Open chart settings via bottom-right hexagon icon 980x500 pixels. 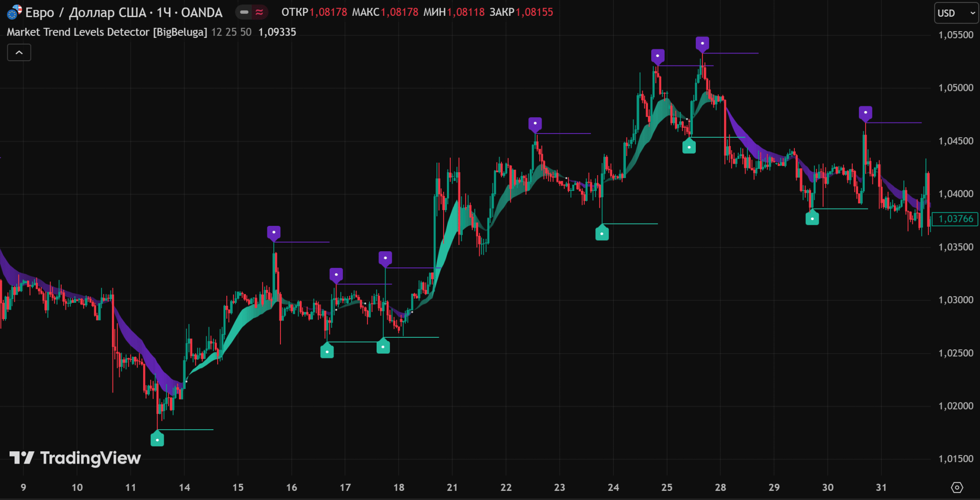(957, 488)
